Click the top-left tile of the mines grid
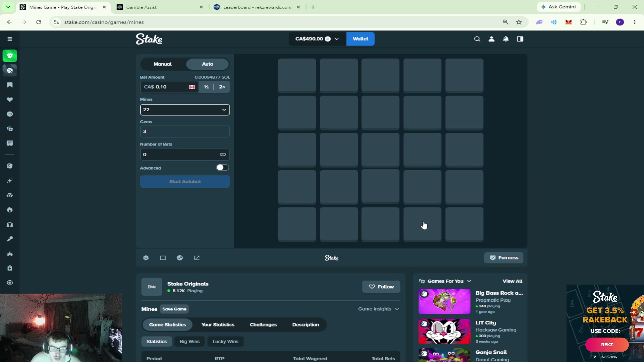 (297, 76)
